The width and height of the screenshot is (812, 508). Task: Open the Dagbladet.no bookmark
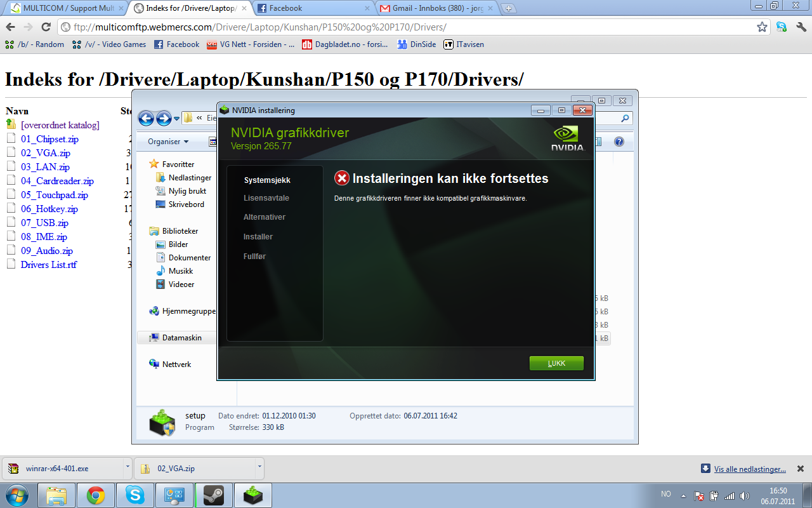tap(346, 44)
